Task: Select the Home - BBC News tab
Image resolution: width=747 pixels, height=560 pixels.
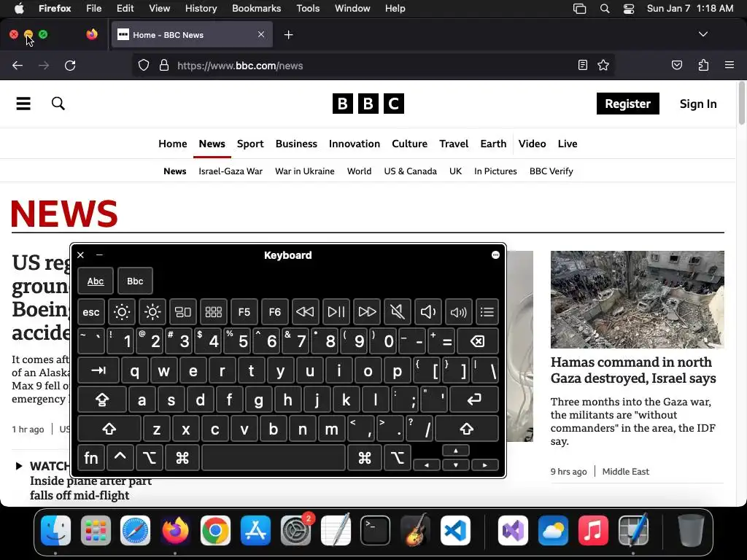Action: coord(192,35)
